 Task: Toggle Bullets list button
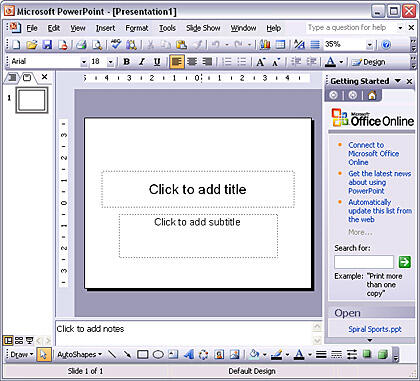tap(242, 62)
